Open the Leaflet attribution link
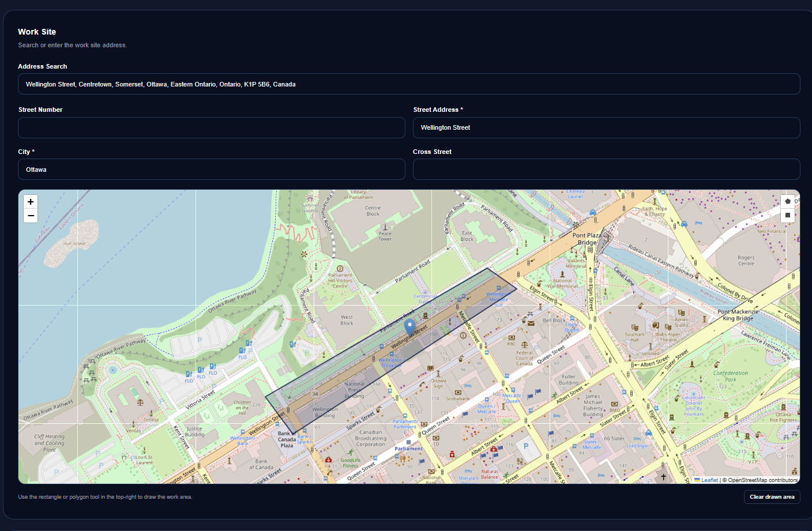 (710, 480)
